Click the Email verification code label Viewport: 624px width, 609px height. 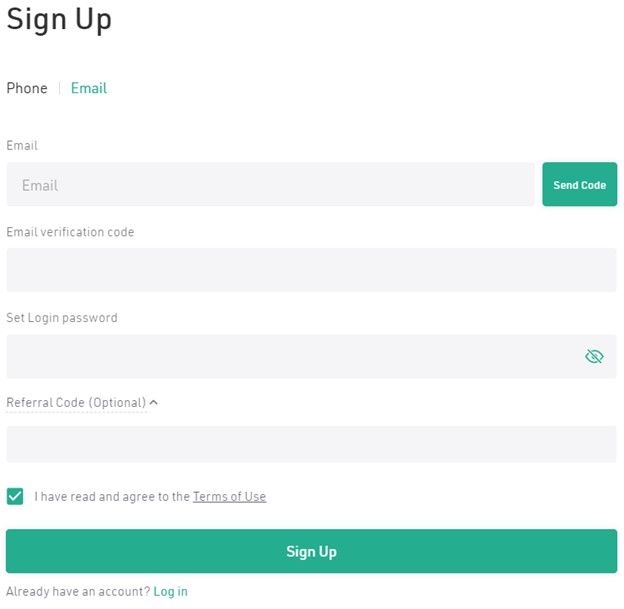coord(70,232)
